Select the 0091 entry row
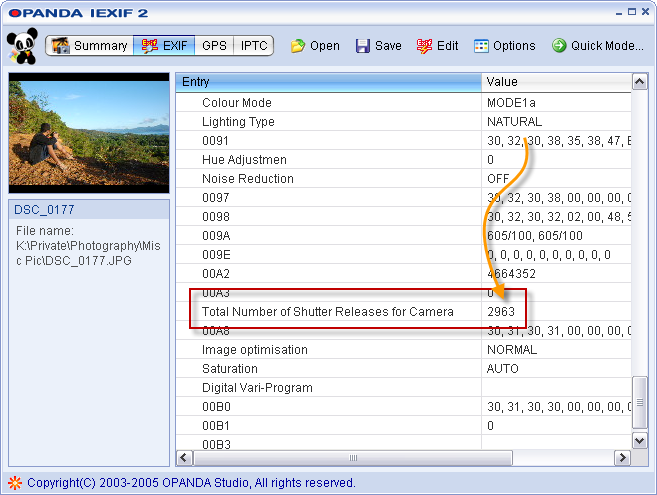Image resolution: width=657 pixels, height=495 pixels. [x=404, y=141]
